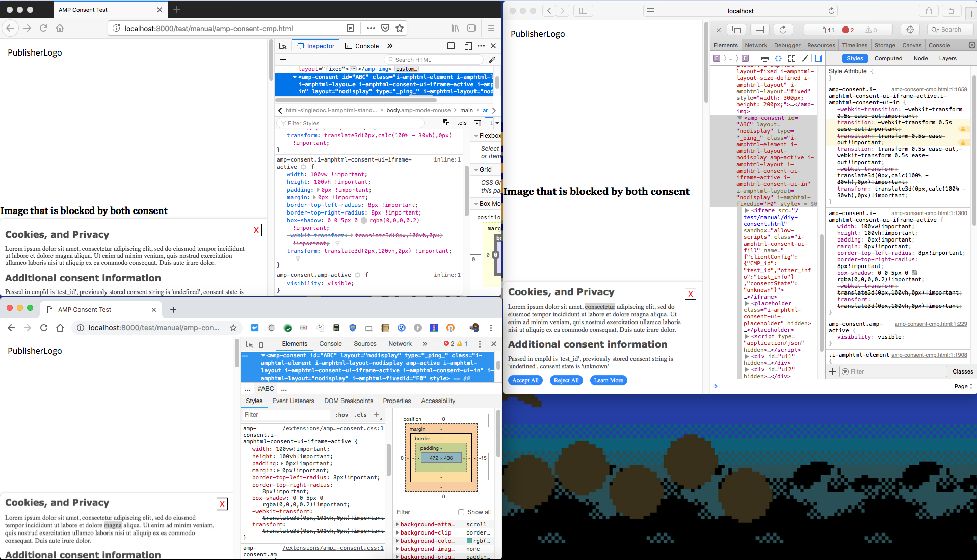Click the body.amp-mode-mouse breadcrumb in Firefox

pyautogui.click(x=419, y=110)
